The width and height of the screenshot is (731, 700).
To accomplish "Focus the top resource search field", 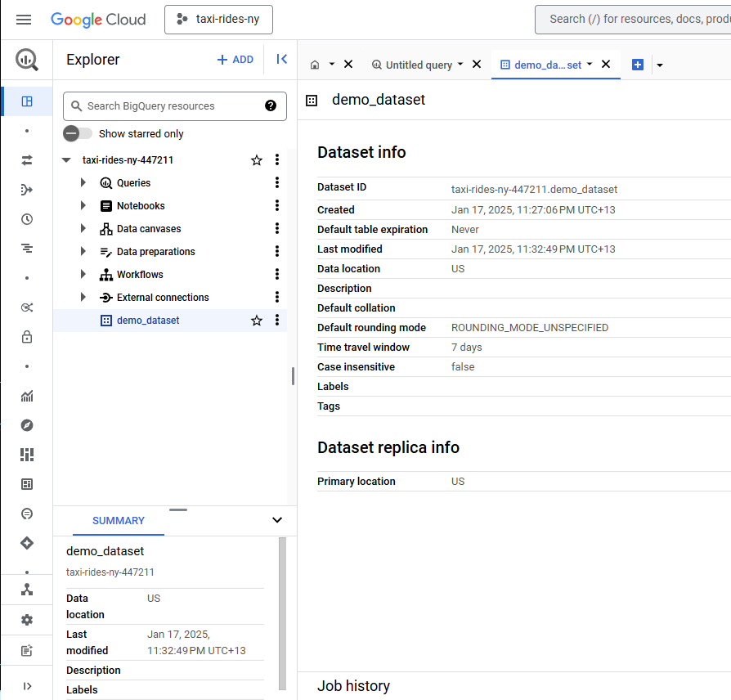I will (634, 20).
